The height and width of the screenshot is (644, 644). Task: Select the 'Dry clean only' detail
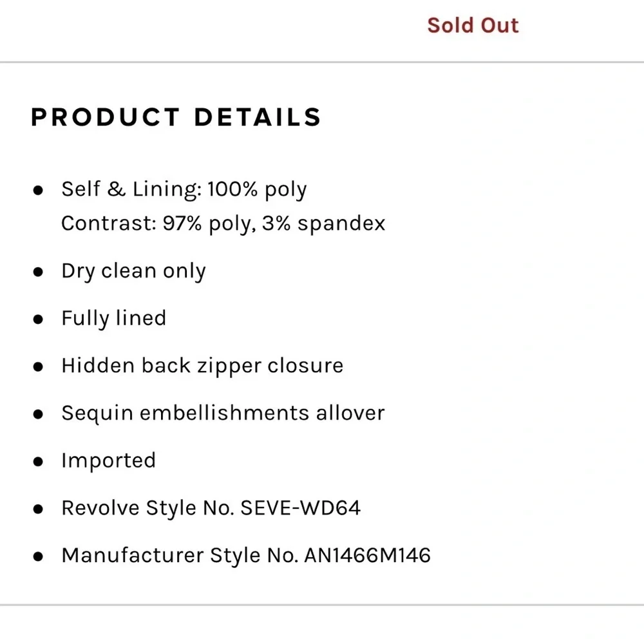133,271
